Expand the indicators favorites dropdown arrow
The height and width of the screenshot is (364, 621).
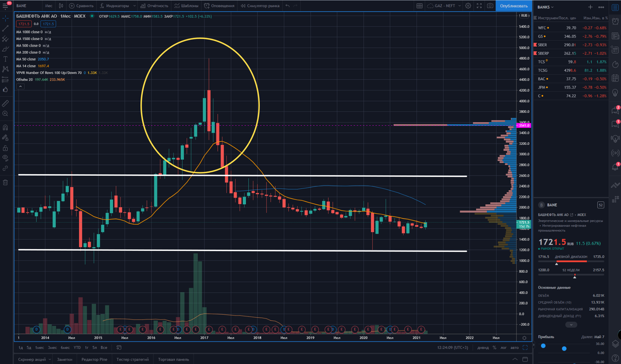135,6
